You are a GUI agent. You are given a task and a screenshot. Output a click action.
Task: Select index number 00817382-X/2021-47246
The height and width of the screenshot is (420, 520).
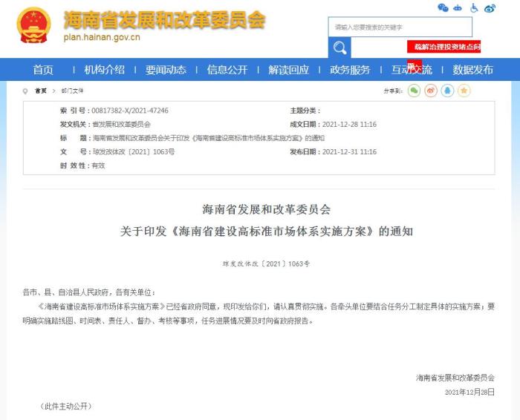pyautogui.click(x=130, y=111)
